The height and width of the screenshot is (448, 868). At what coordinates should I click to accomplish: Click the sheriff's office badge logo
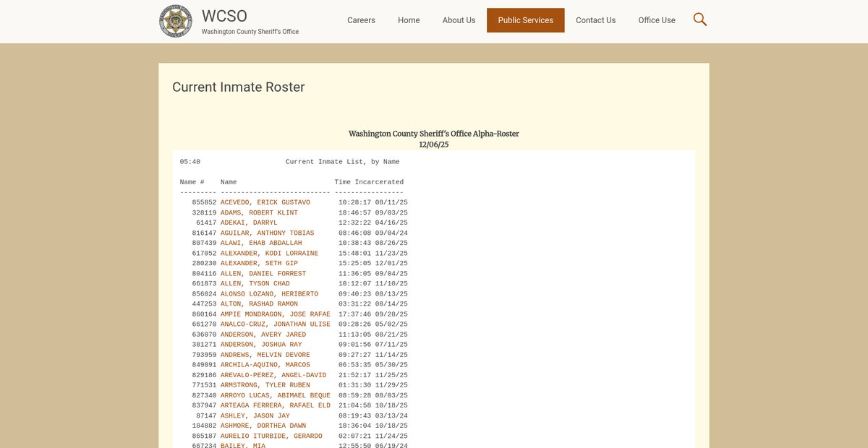pos(176,21)
